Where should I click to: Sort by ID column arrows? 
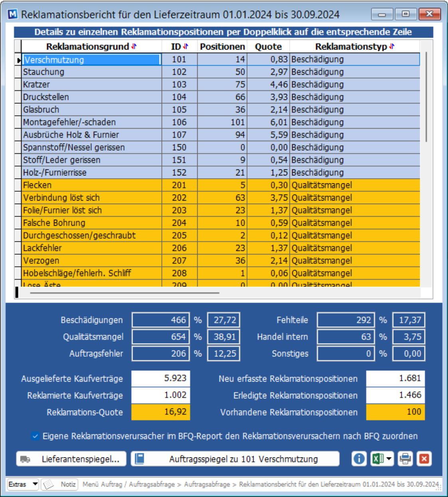[185, 46]
